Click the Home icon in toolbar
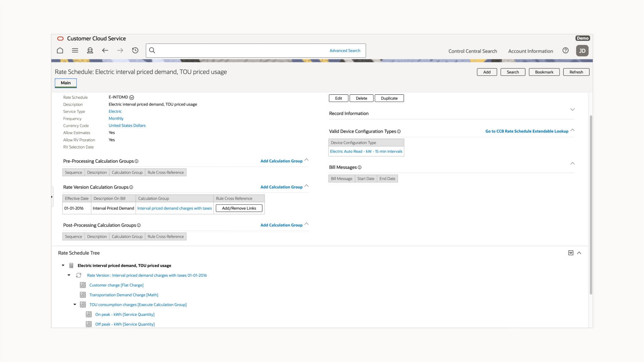This screenshot has width=644, height=362. tap(60, 51)
